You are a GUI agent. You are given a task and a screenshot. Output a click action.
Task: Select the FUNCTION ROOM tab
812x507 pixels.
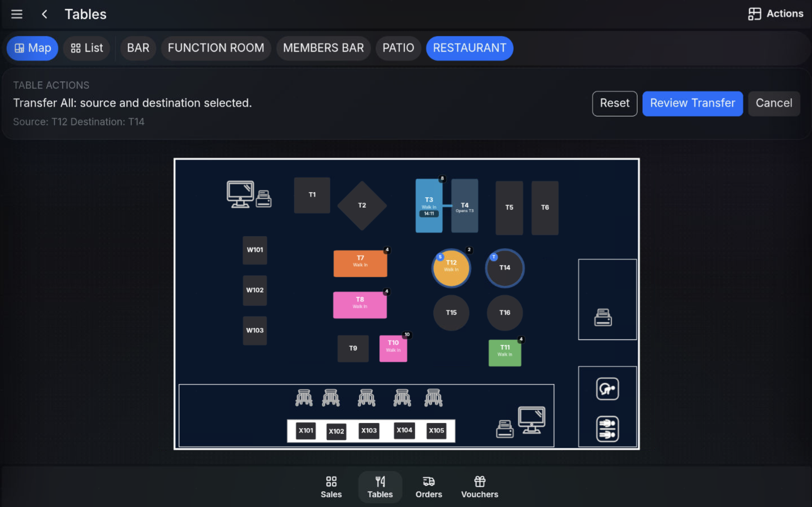coord(216,48)
